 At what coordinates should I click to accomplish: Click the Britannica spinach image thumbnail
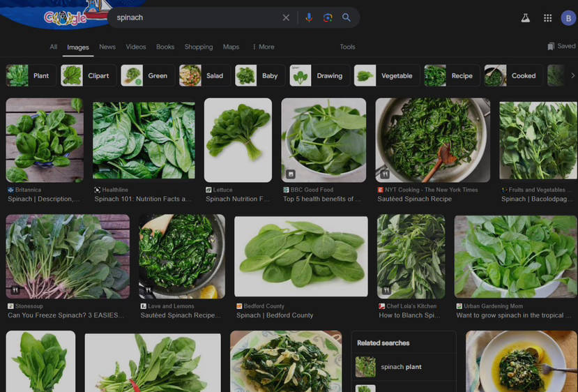point(45,140)
